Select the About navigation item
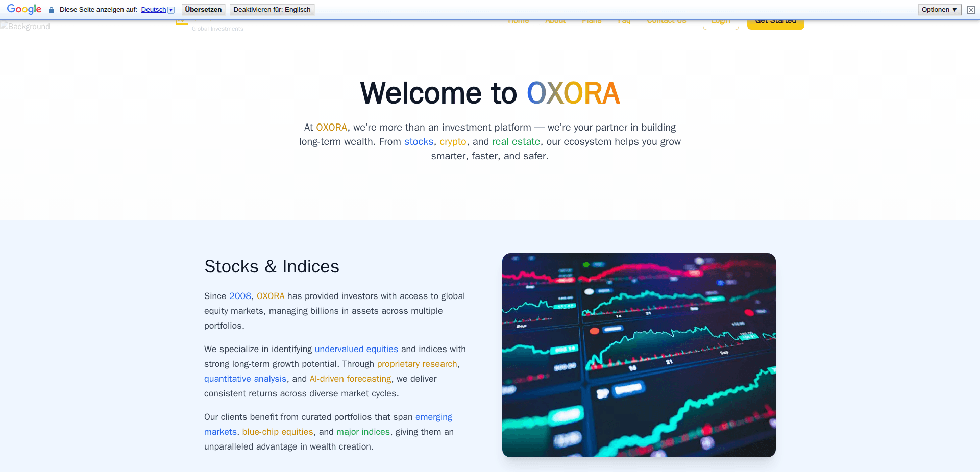This screenshot has width=980, height=472. pyautogui.click(x=555, y=20)
